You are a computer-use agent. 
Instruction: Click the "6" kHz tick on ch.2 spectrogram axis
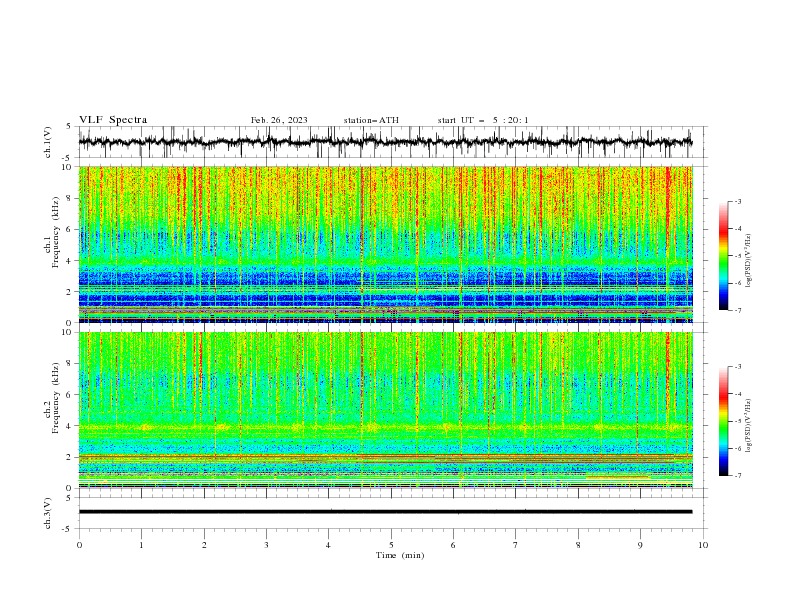coord(69,394)
